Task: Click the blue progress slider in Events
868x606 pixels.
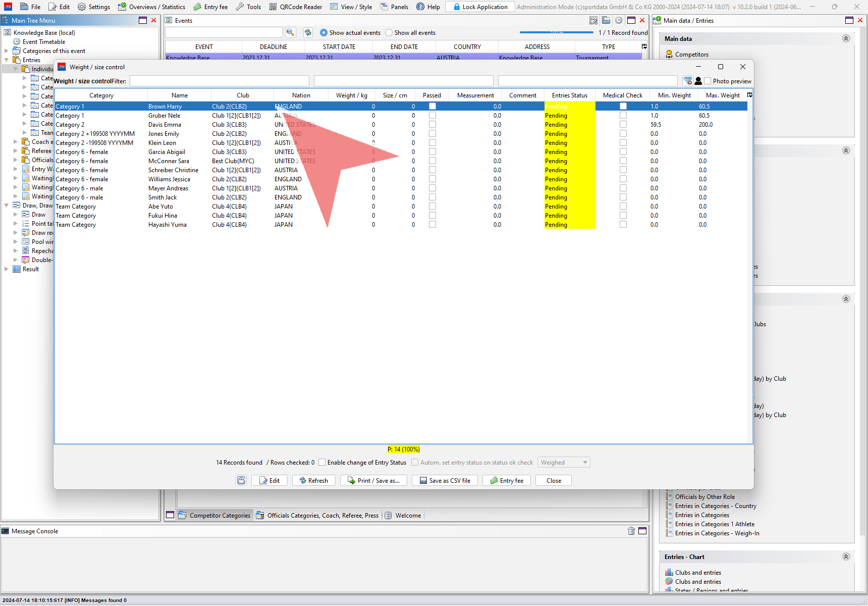Action: pos(556,32)
